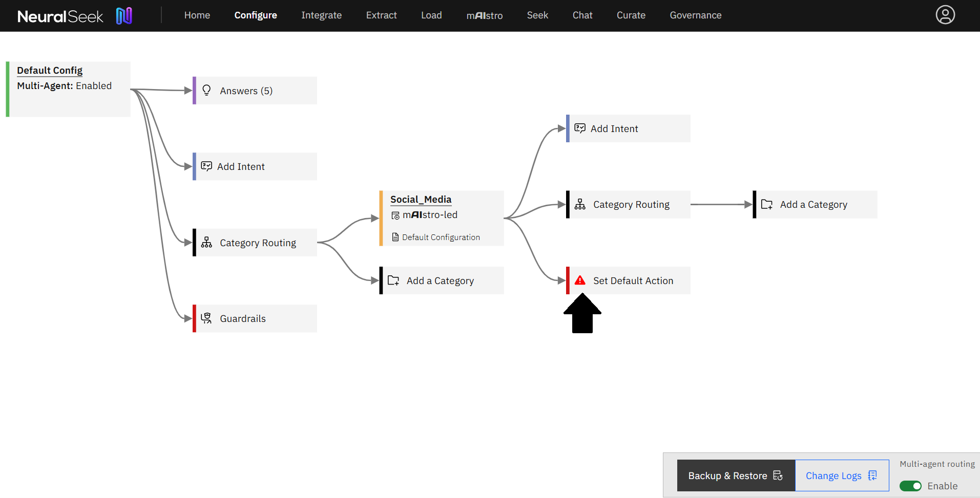Click the lightbulb icon beside Answers (5)

[206, 91]
